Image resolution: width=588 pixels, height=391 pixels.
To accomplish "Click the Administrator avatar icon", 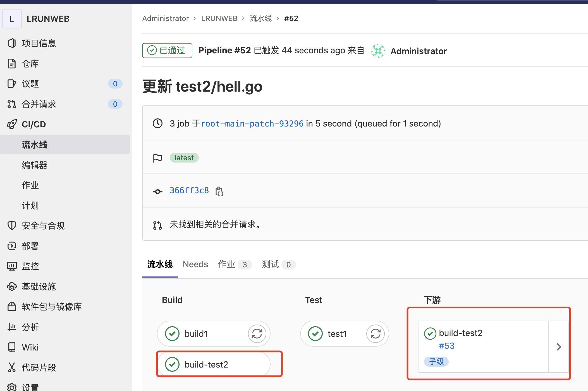I will (378, 51).
